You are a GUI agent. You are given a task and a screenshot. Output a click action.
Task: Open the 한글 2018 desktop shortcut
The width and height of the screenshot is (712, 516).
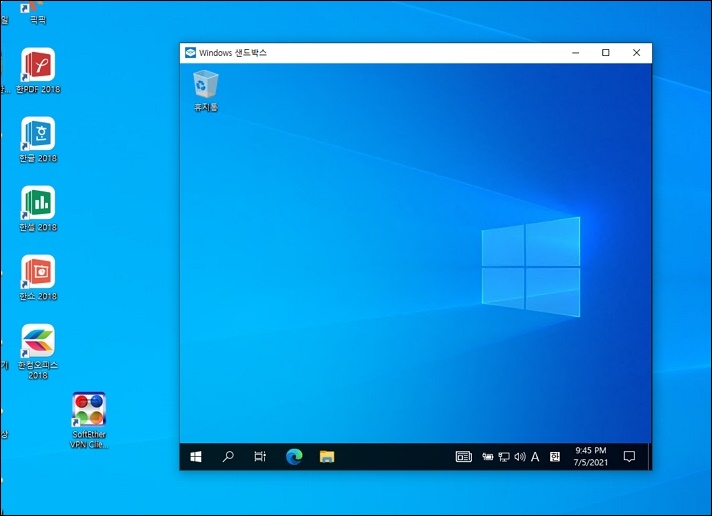coord(38,139)
